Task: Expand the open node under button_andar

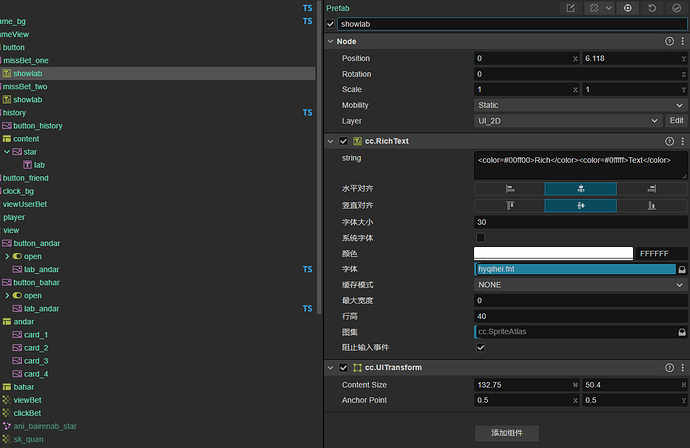Action: (7, 256)
